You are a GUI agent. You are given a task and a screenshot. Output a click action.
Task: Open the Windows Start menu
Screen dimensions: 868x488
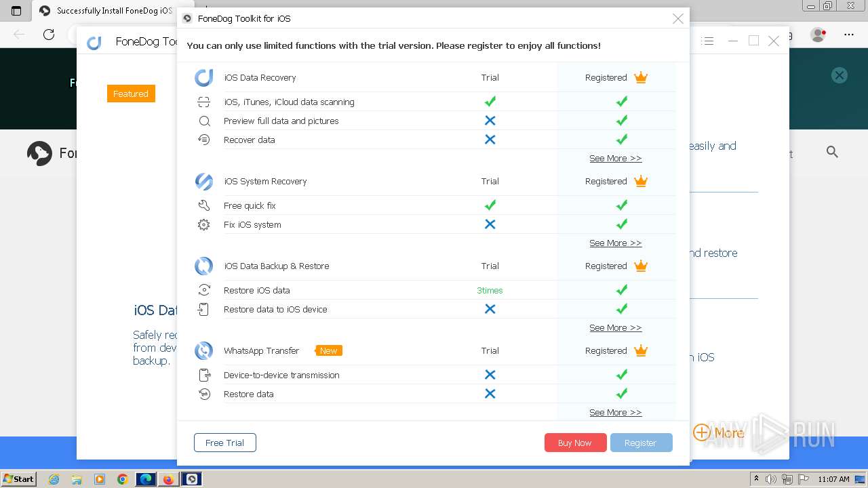[x=19, y=479]
